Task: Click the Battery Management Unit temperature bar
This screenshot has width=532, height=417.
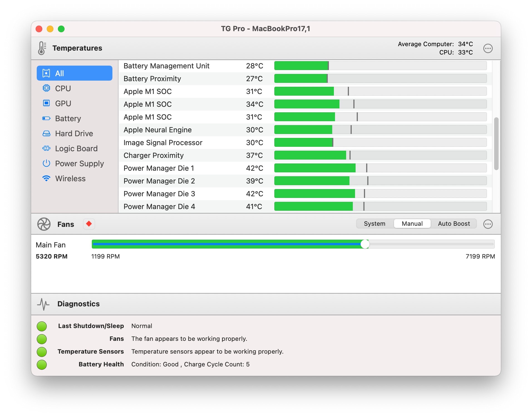Action: [380, 66]
